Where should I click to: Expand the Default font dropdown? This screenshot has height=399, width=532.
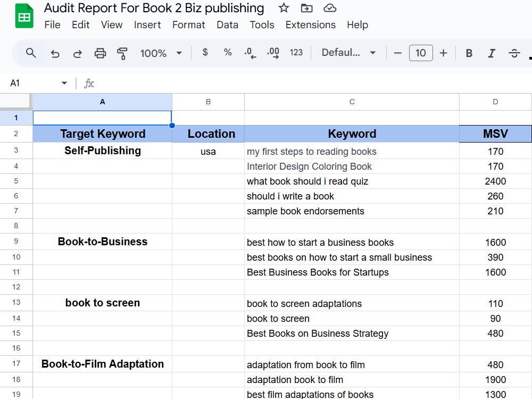(x=348, y=53)
